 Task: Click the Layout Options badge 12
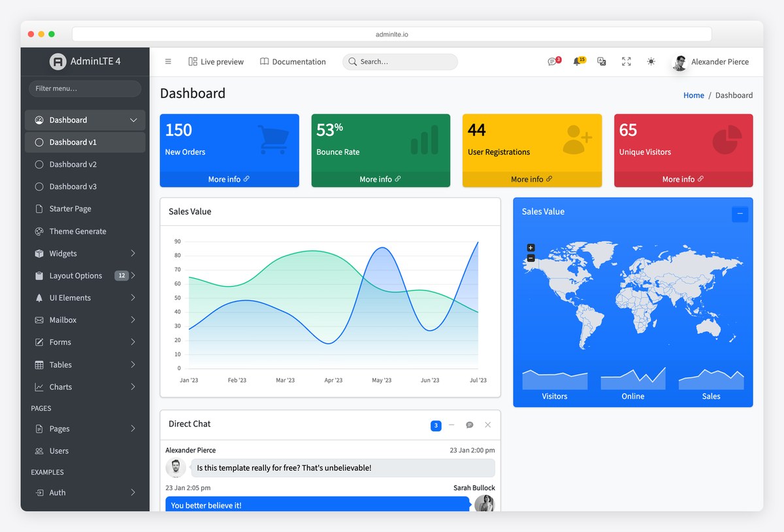(122, 275)
